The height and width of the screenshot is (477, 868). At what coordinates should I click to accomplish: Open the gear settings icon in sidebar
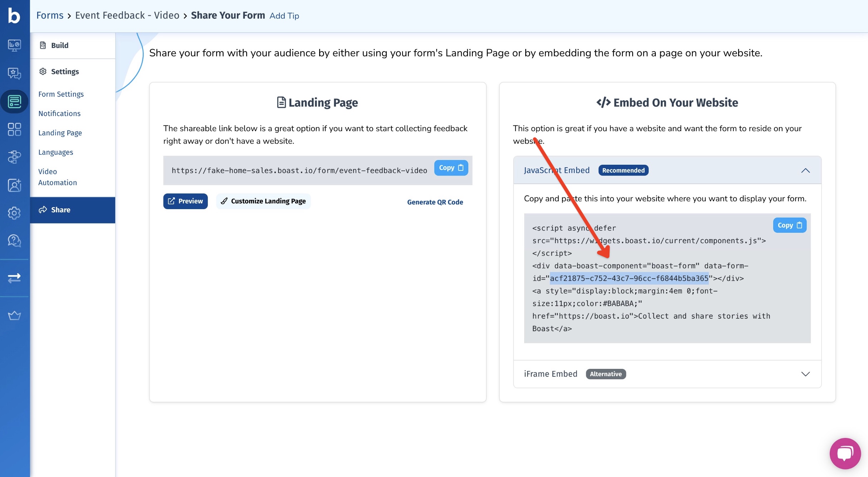(x=14, y=213)
